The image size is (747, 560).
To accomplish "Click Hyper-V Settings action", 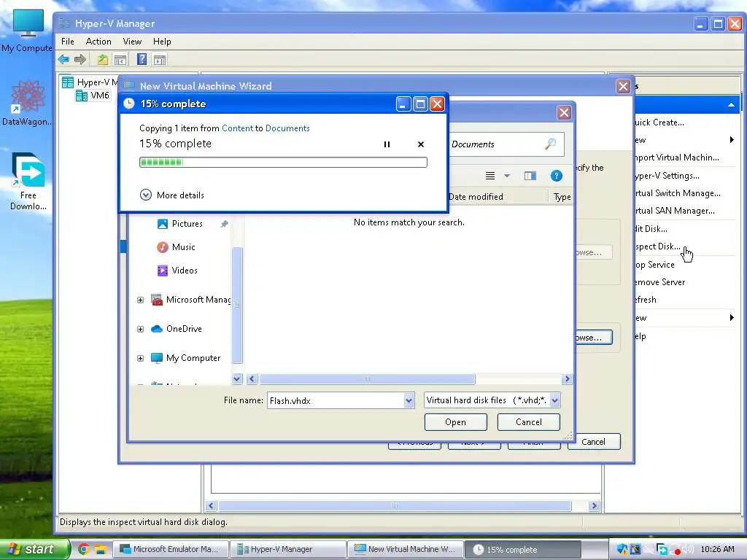I will pyautogui.click(x=667, y=176).
